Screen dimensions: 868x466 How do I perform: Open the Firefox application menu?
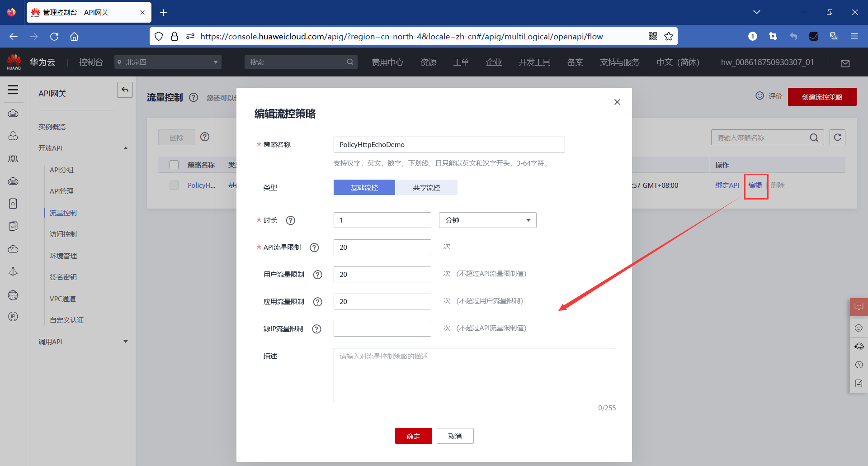click(x=854, y=36)
